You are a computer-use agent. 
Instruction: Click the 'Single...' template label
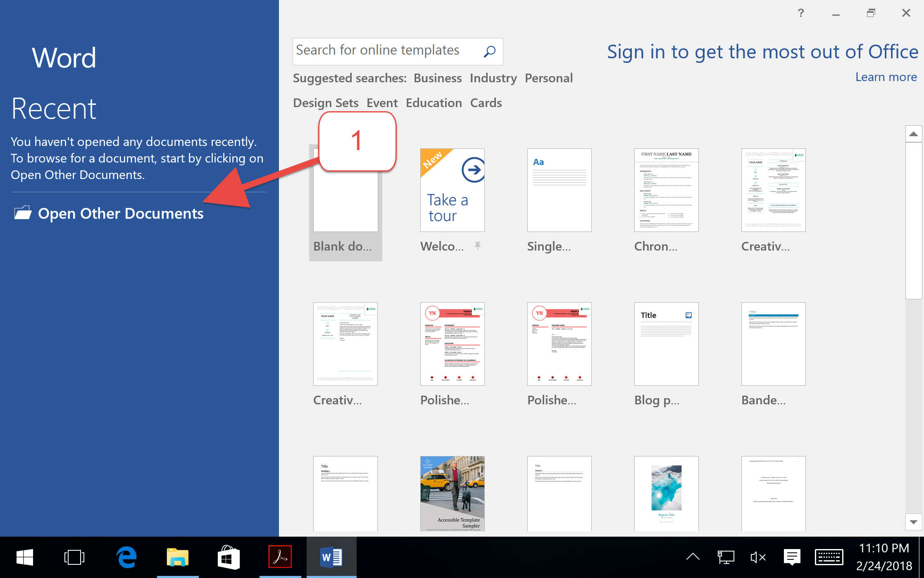coord(549,246)
